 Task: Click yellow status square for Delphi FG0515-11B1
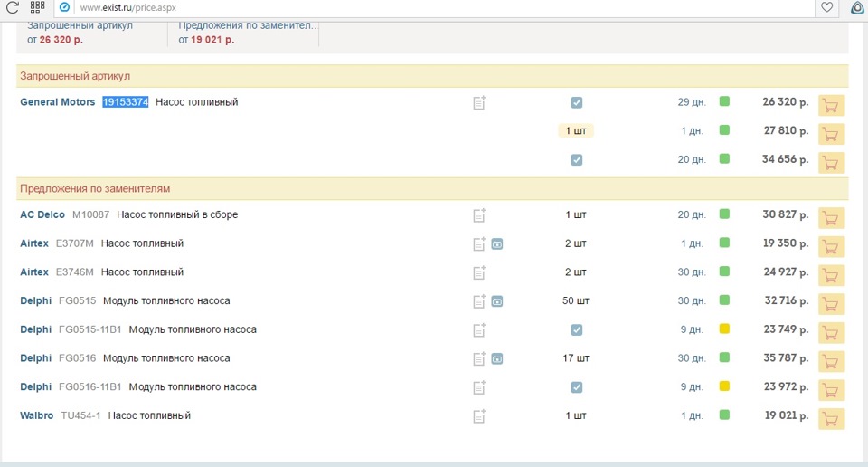pos(724,329)
